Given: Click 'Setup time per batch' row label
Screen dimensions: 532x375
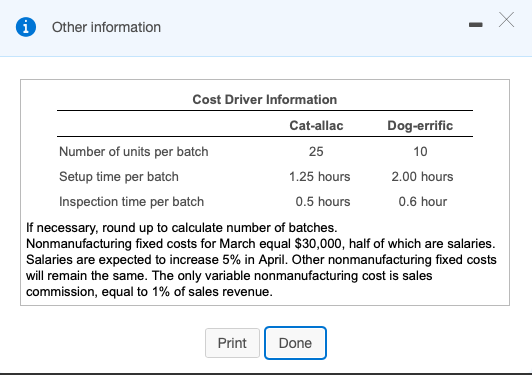Looking at the screenshot, I should (x=119, y=177).
